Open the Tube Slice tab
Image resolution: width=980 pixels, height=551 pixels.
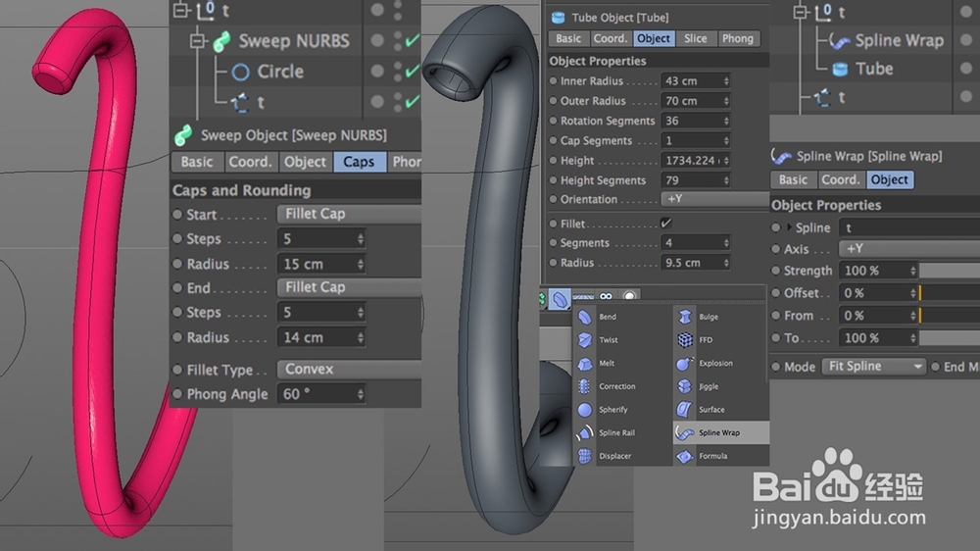(x=695, y=39)
